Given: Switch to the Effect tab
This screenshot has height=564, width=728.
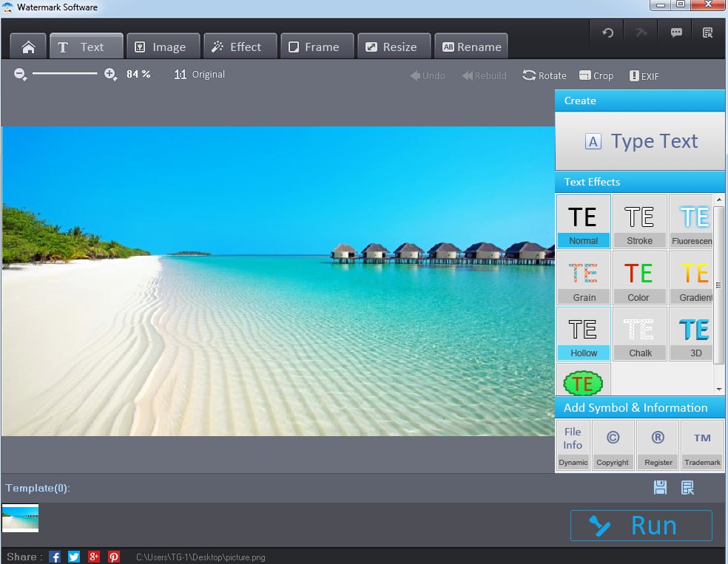Looking at the screenshot, I should coord(239,47).
